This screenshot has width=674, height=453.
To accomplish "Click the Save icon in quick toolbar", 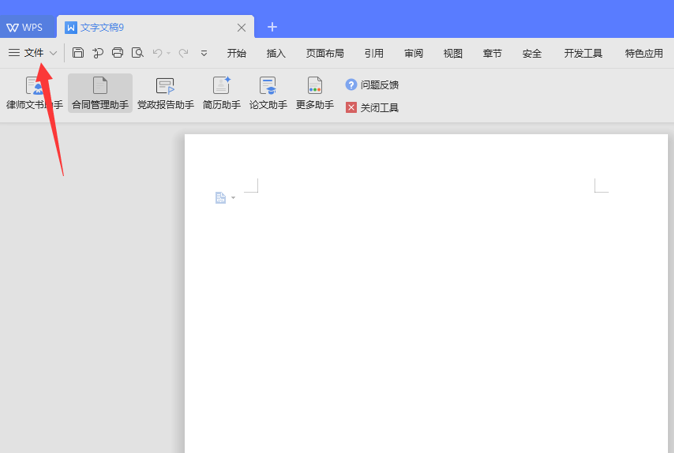I will click(78, 52).
